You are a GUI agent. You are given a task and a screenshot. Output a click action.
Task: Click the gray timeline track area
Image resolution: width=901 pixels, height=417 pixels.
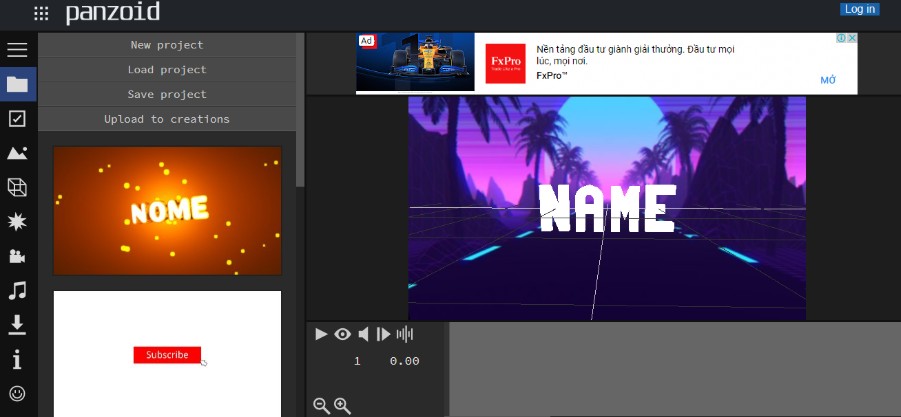pos(675,369)
